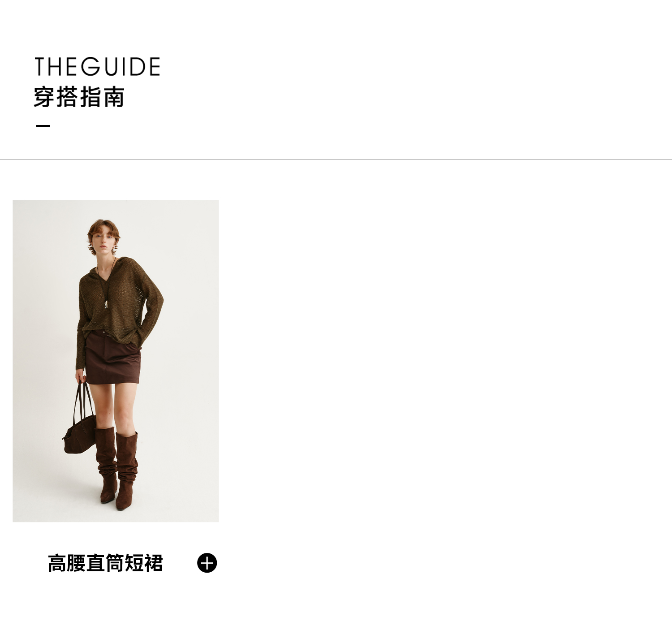Click the 短裙 characters in the caption
Image resolution: width=672 pixels, height=617 pixels.
pos(144,563)
